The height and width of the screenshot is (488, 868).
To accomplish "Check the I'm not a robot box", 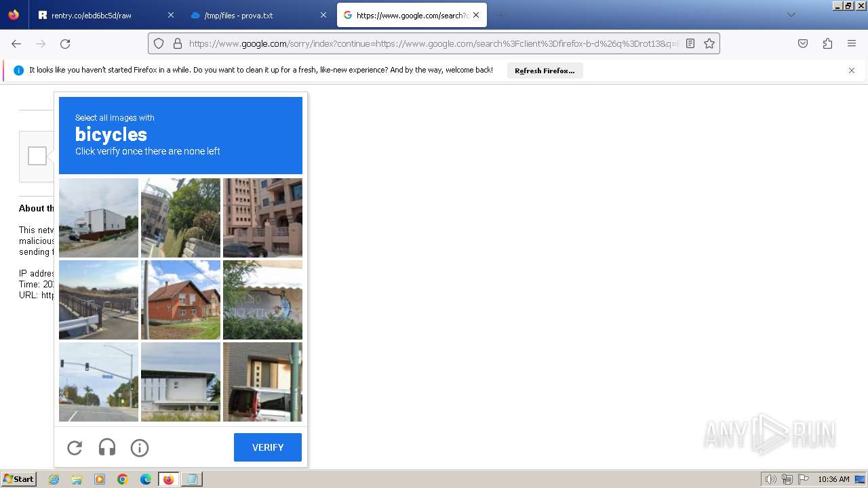I will tap(37, 156).
